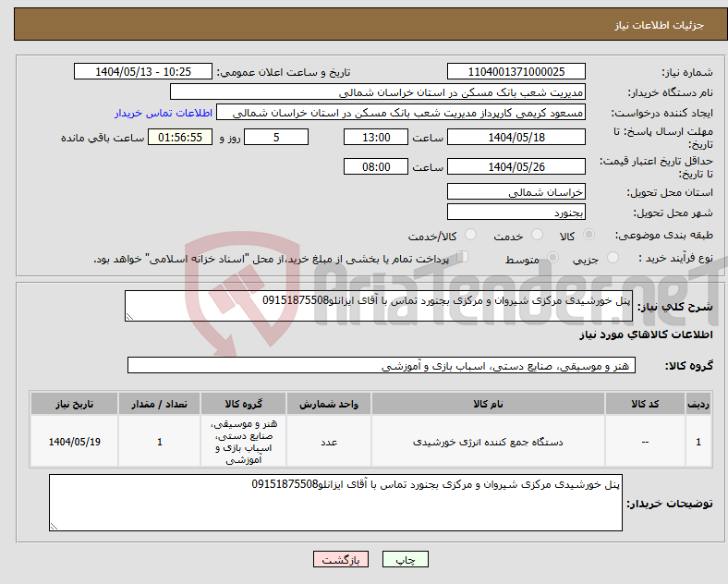The width and height of the screenshot is (728, 584).
Task: Click the remaining days field showing 5
Action: click(x=276, y=137)
